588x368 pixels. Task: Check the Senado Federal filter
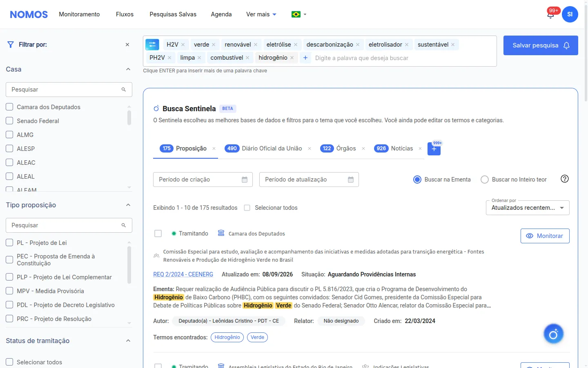[x=9, y=121]
